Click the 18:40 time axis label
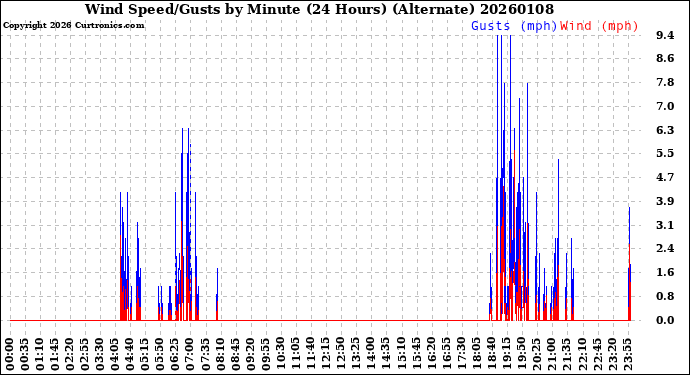 [492, 355]
